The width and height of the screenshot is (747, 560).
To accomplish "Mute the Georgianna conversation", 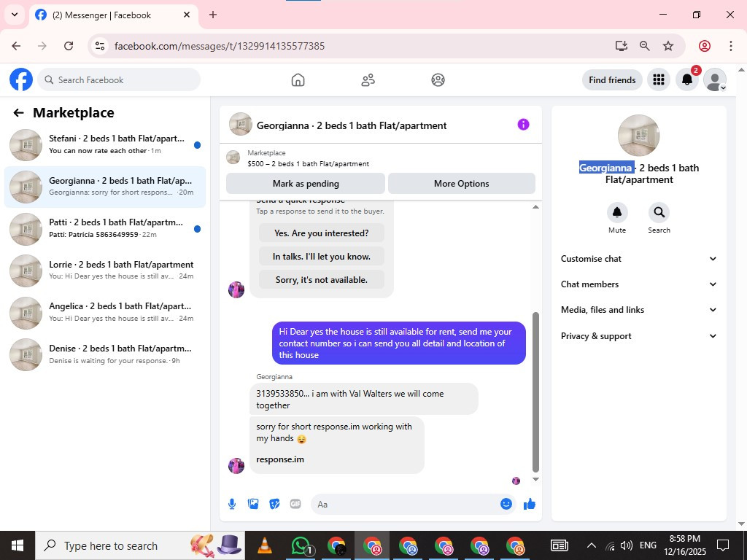I will [x=617, y=212].
